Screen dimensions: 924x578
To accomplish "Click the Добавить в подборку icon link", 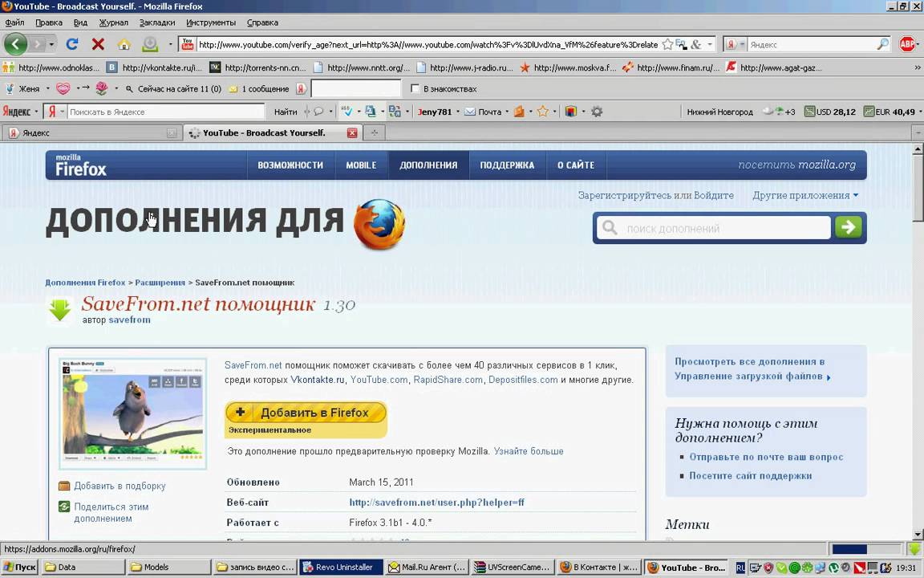I will [112, 486].
